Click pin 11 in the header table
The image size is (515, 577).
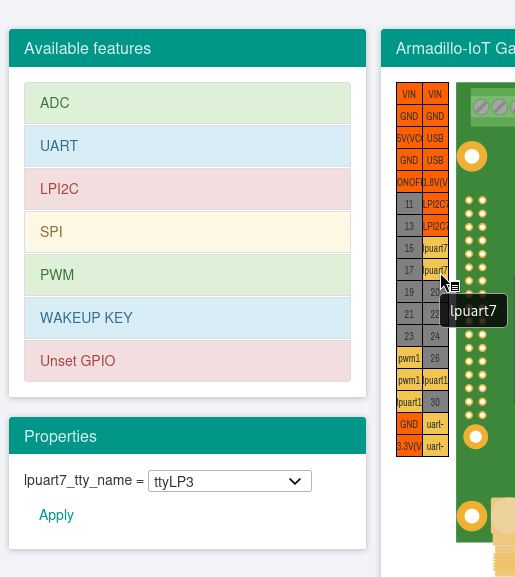pos(409,204)
